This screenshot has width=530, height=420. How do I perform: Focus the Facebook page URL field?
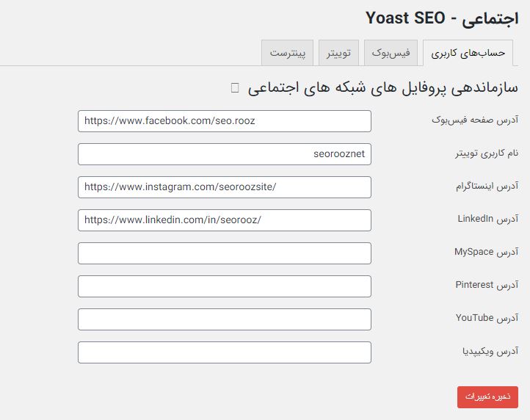225,121
